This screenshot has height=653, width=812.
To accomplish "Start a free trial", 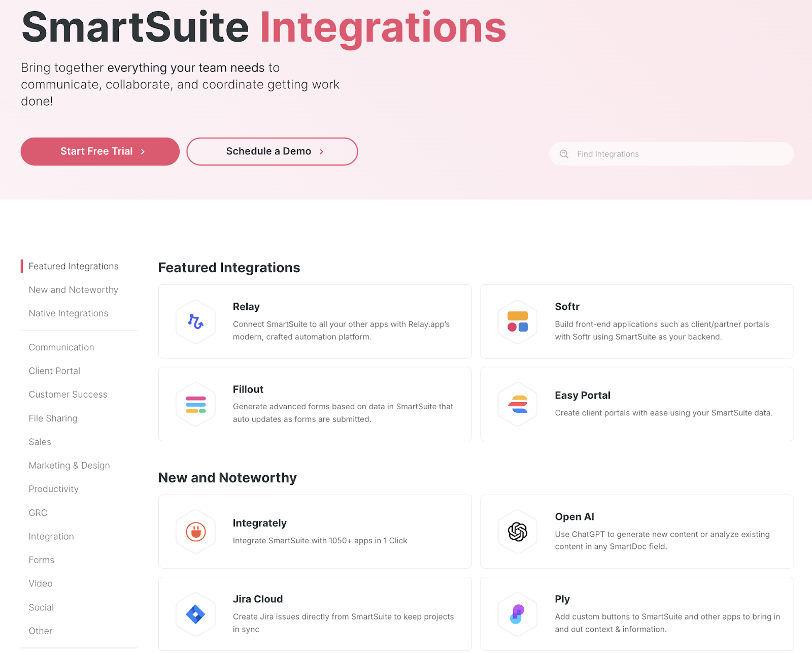I will [x=100, y=151].
